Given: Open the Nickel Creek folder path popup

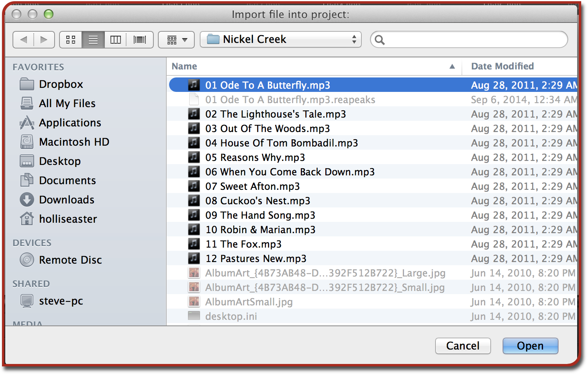Looking at the screenshot, I should click(x=281, y=39).
